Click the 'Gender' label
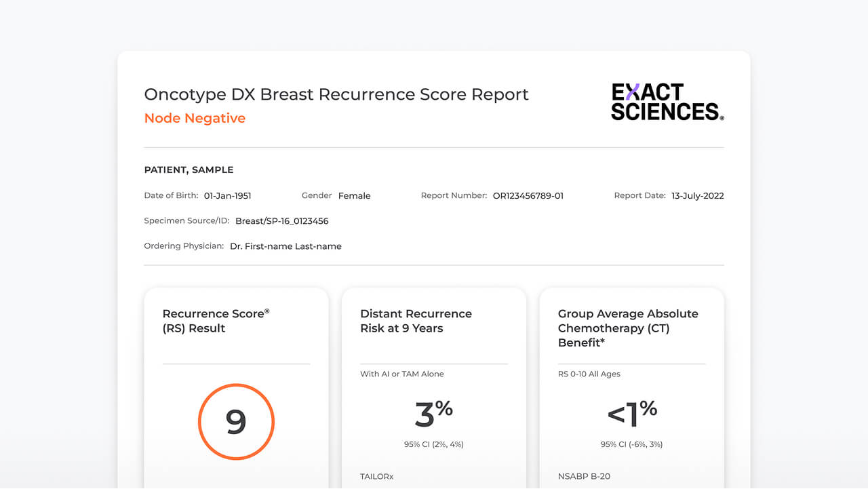 tap(317, 195)
